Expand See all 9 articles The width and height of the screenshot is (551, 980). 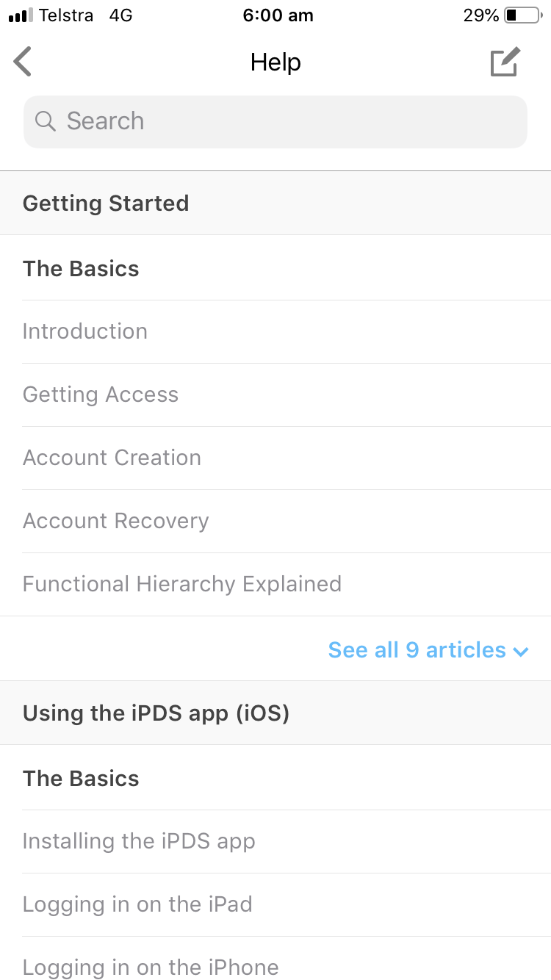point(428,649)
